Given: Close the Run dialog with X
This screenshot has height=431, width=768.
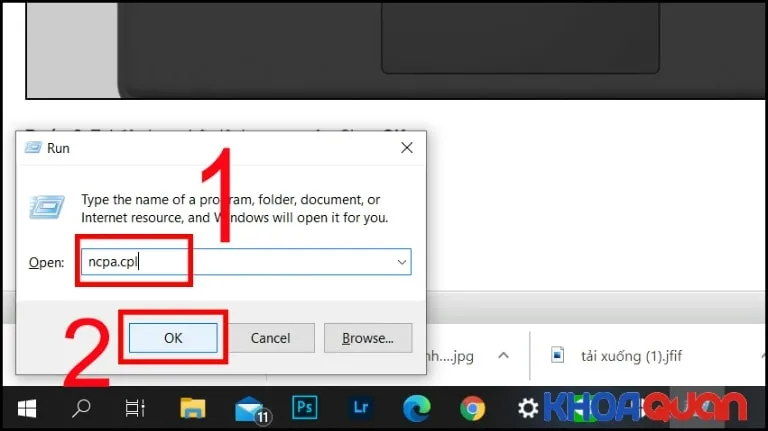Looking at the screenshot, I should click(x=406, y=148).
